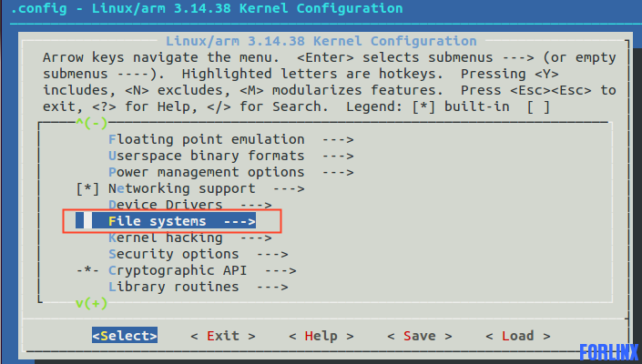This screenshot has height=364, width=642.
Task: Open Kernel hacking submenu
Action: 190,238
